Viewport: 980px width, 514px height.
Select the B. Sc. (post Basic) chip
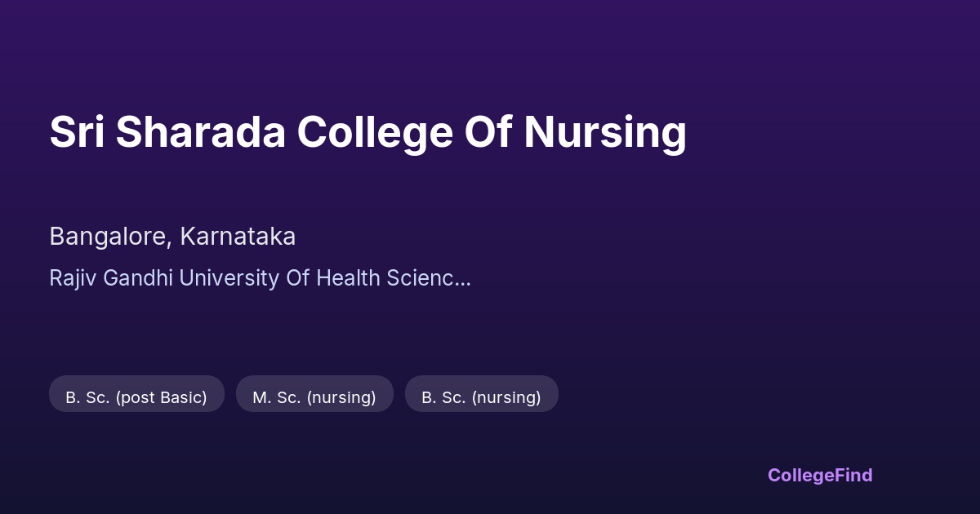click(136, 397)
